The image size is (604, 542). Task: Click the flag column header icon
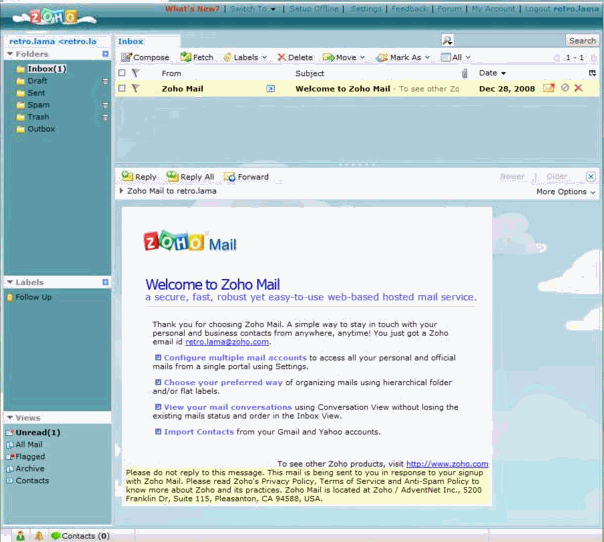click(x=135, y=73)
